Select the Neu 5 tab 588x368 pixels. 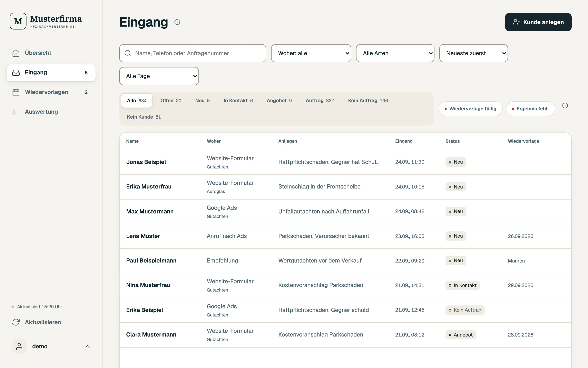click(202, 101)
